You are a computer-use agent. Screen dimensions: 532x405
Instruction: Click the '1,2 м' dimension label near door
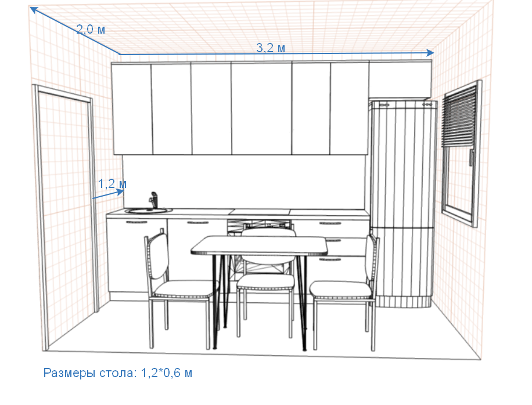[x=112, y=184]
